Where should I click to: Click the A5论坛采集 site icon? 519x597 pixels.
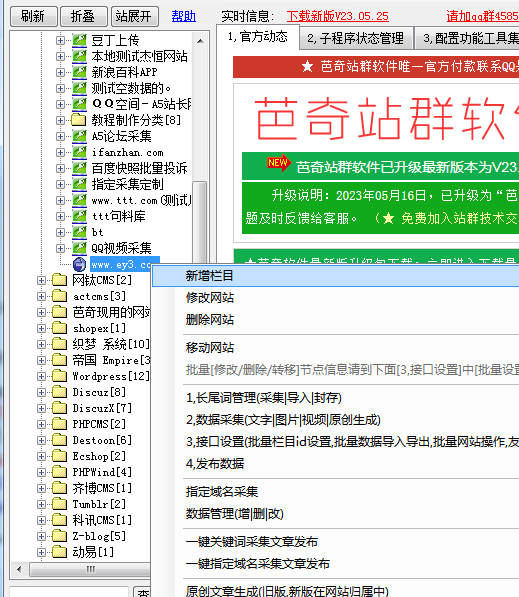79,136
